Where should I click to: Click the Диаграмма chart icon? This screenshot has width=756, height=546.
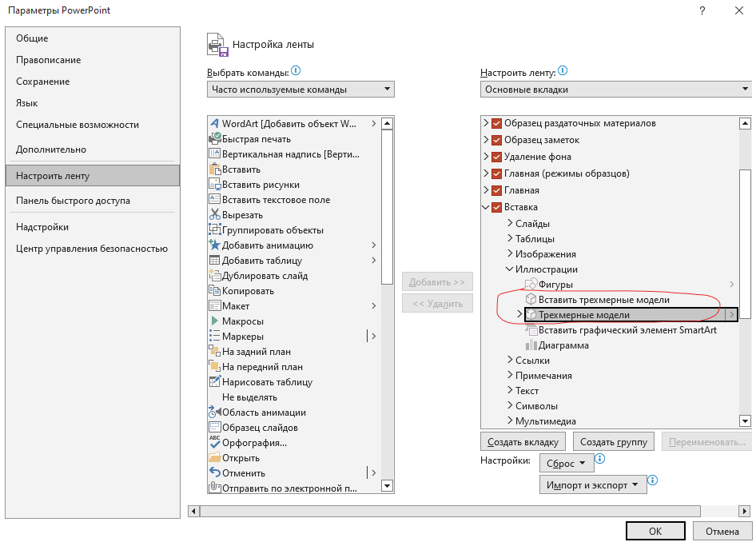(x=531, y=345)
